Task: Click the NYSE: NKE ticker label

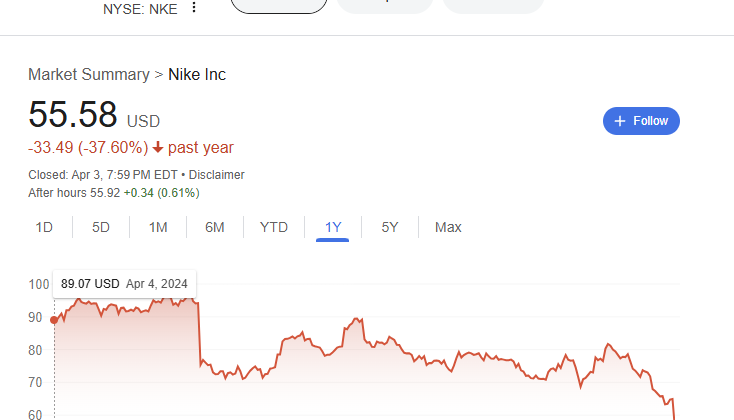Action: coord(140,9)
